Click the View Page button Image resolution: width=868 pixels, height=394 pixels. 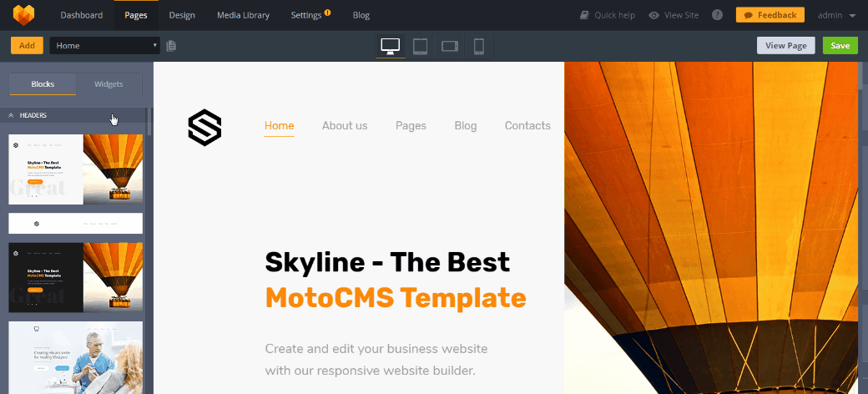(x=785, y=46)
